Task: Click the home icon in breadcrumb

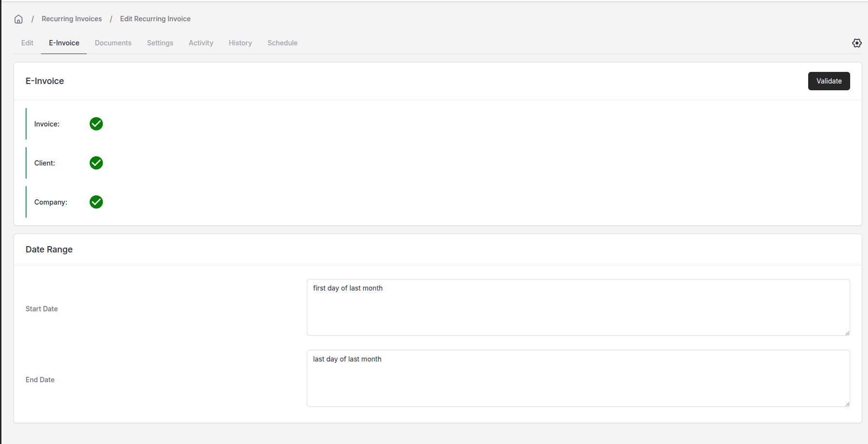Action: tap(18, 19)
